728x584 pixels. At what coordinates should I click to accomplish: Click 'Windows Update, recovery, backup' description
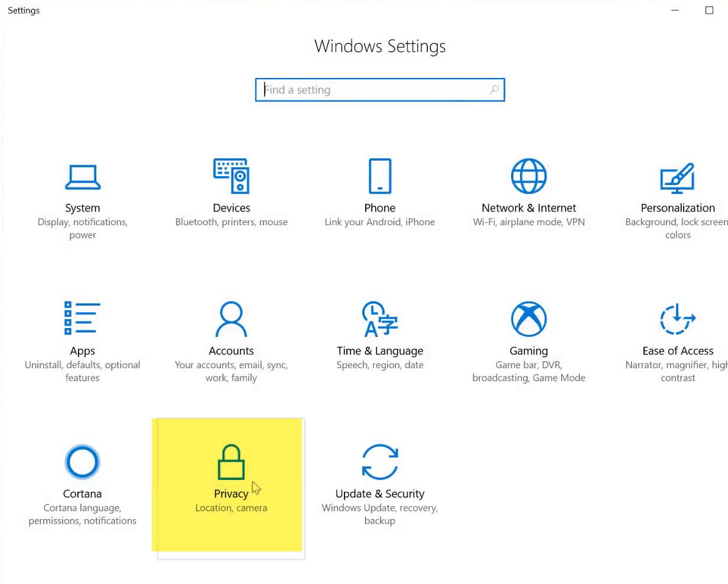[x=380, y=515]
